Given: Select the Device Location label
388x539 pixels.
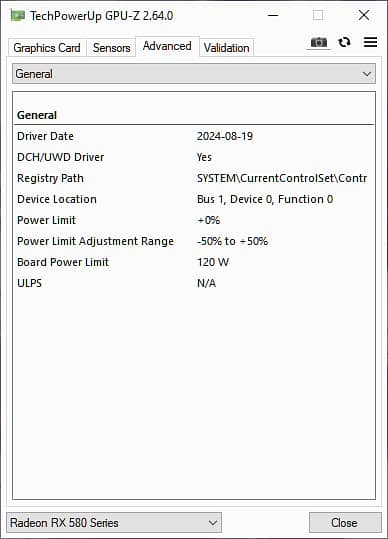Looking at the screenshot, I should [x=57, y=199].
